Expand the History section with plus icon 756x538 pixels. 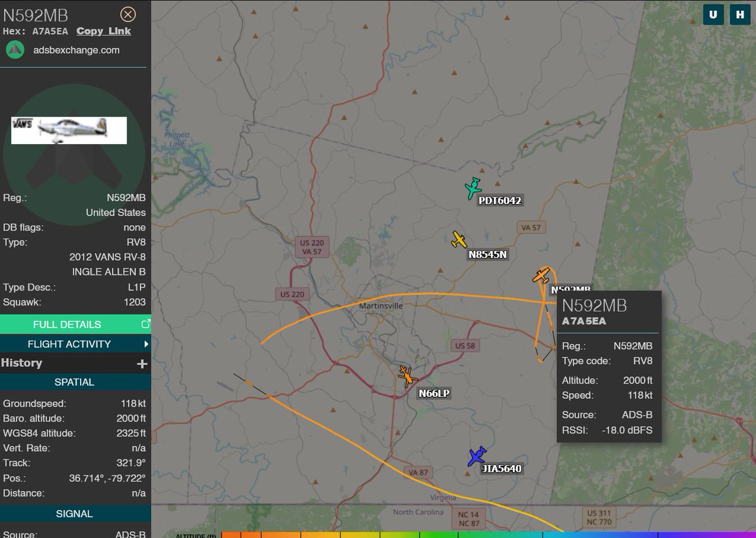click(x=142, y=363)
